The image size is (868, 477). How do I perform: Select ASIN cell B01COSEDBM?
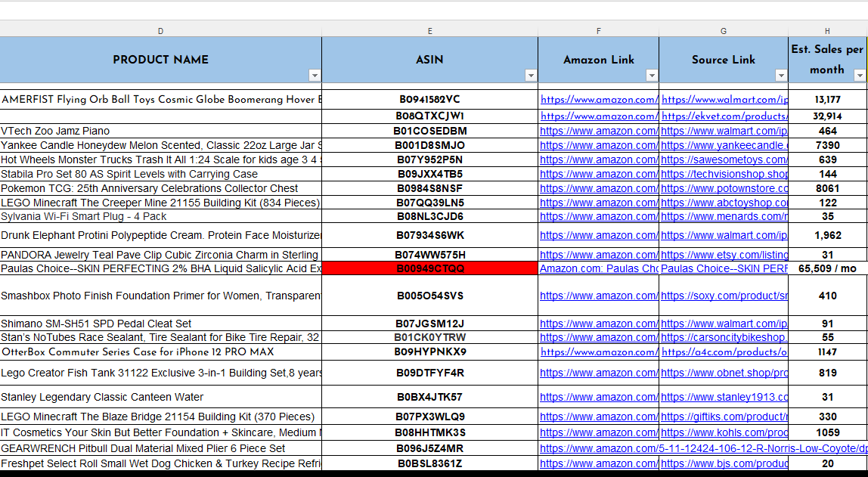click(x=429, y=131)
